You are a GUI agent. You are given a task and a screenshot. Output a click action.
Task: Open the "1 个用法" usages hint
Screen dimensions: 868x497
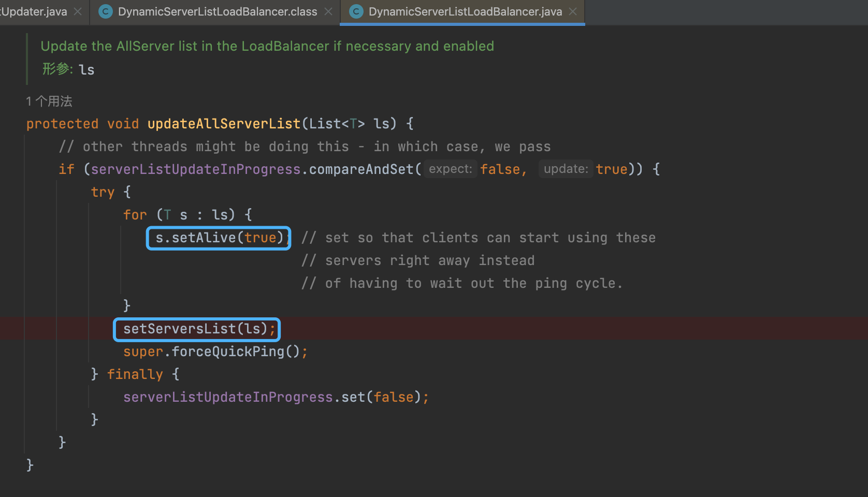coord(49,101)
